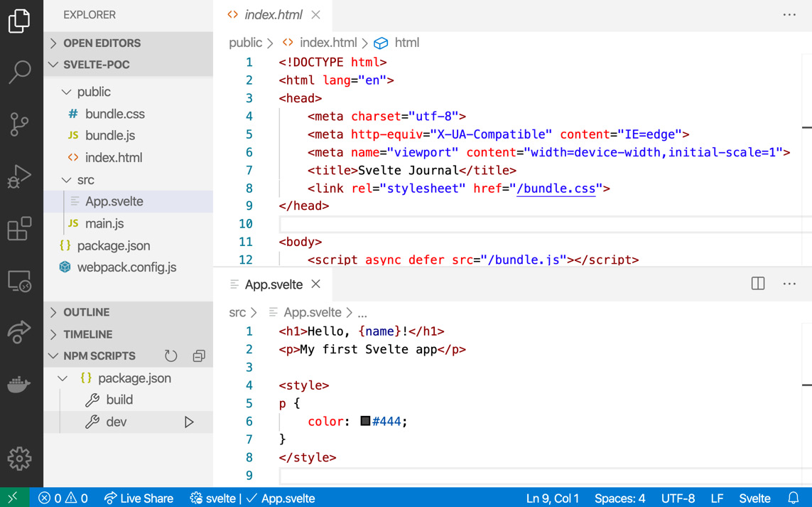The width and height of the screenshot is (812, 507).
Task: Open the Manage gear settings icon
Action: pyautogui.click(x=19, y=458)
